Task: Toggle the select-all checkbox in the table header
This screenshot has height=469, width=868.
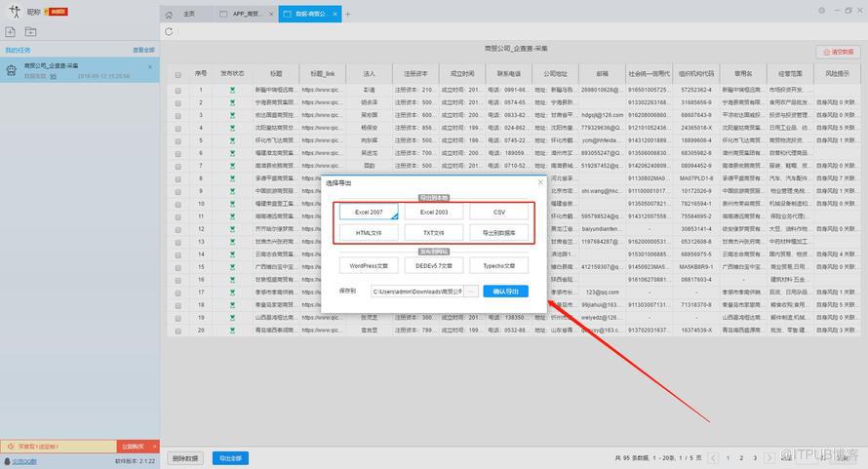Action: pyautogui.click(x=178, y=74)
